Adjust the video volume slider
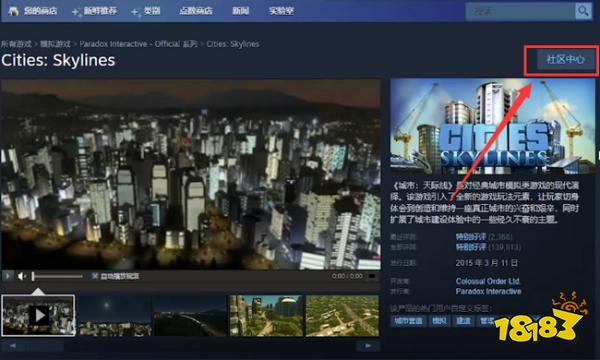Image resolution: width=600 pixels, height=360 pixels. pos(57,276)
